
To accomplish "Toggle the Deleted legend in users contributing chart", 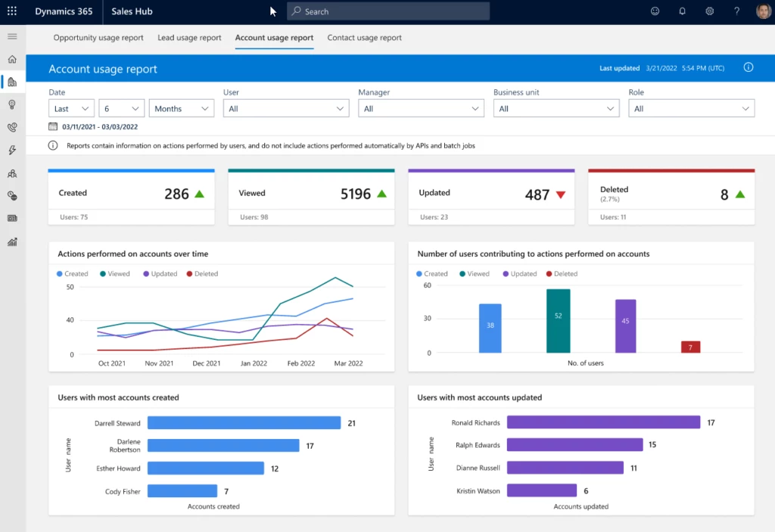I will pyautogui.click(x=564, y=273).
